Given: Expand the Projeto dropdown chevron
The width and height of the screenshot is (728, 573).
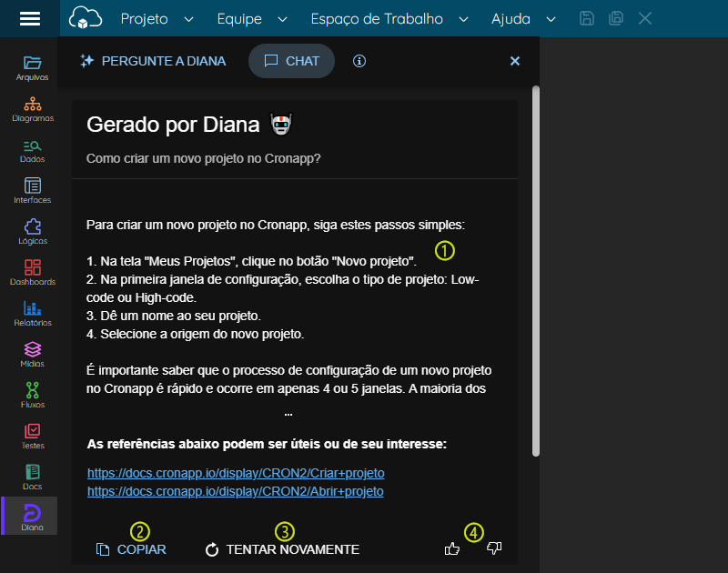Looking at the screenshot, I should tap(188, 19).
